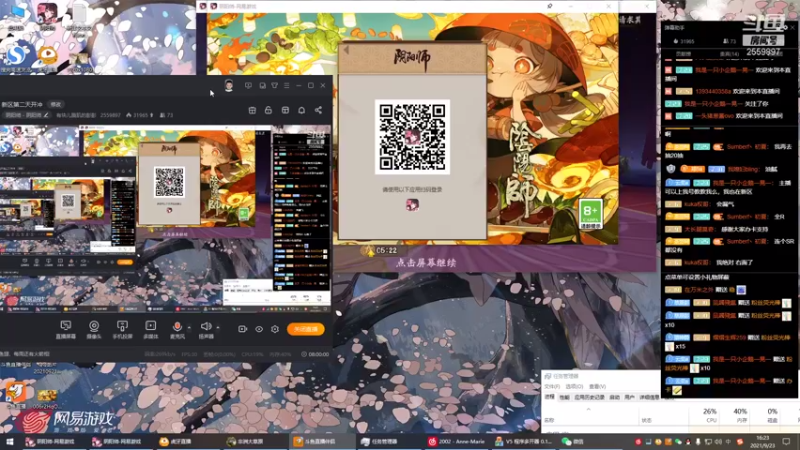Click the layout icon left of the lock
This screenshot has height=450, width=800.
pyautogui.click(x=252, y=110)
